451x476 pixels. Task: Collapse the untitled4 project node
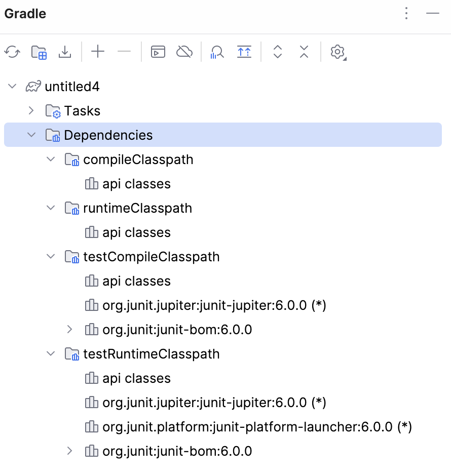(12, 86)
